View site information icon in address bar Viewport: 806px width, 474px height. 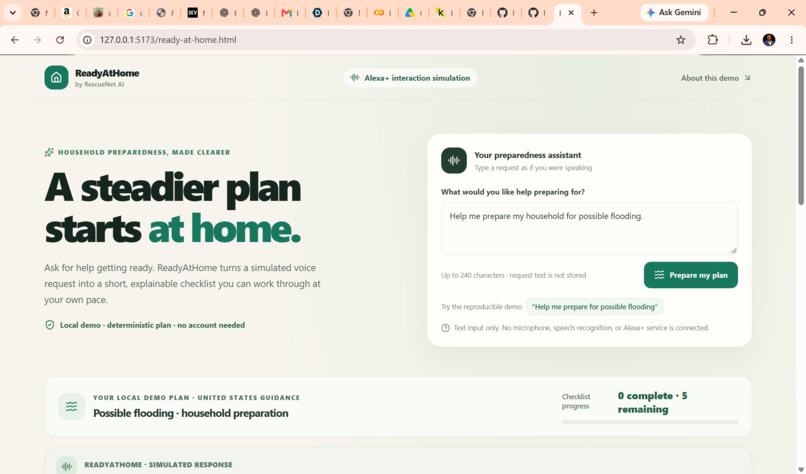[x=87, y=40]
